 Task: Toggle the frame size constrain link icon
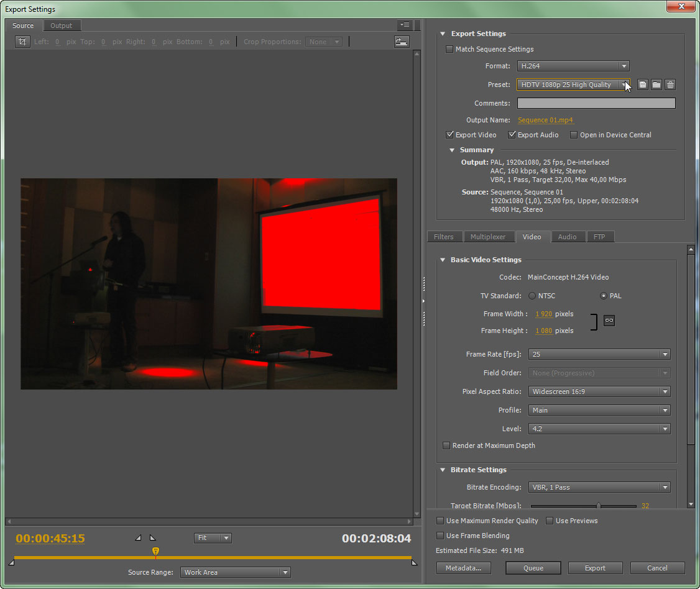click(609, 320)
